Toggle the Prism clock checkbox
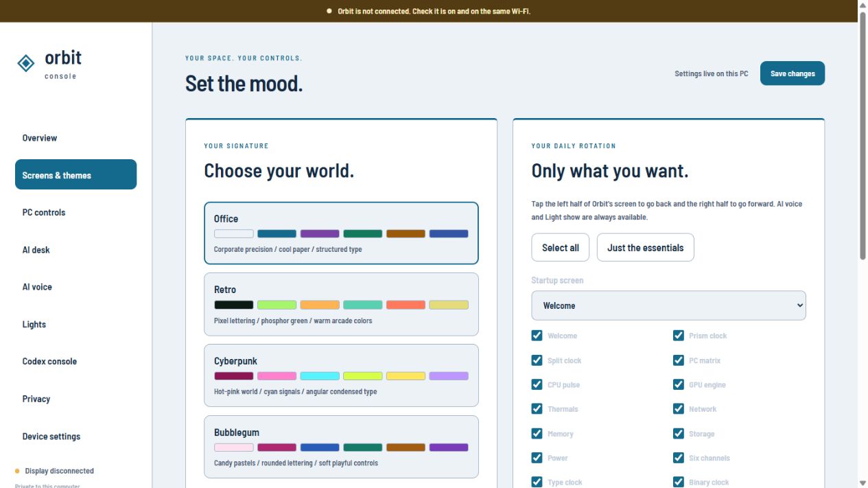This screenshot has height=488, width=868. pos(678,336)
